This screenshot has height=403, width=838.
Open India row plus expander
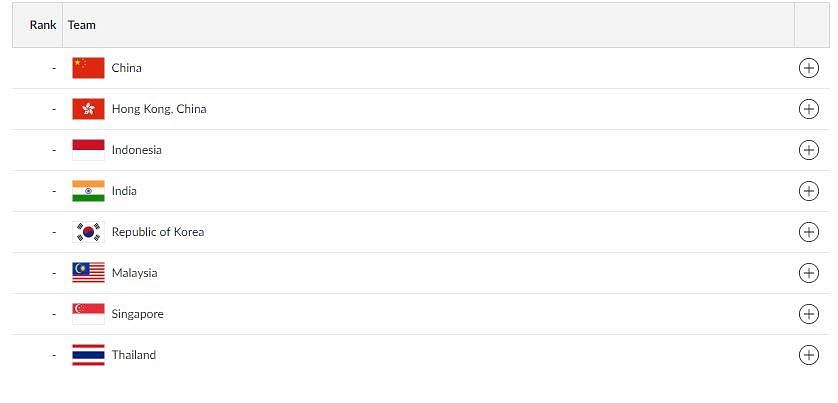(809, 191)
